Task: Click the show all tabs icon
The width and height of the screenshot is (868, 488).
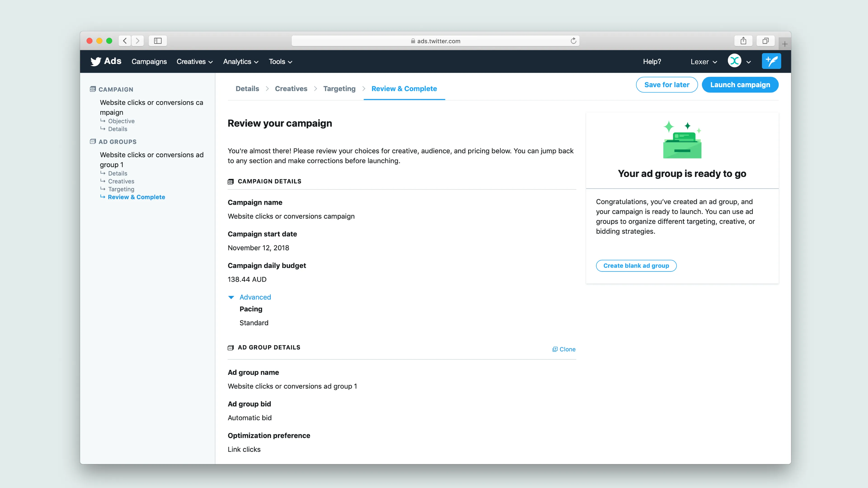Action: [765, 41]
